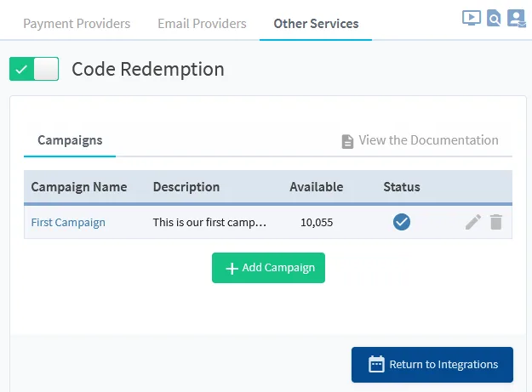The width and height of the screenshot is (532, 392).
Task: Click the calendar icon on Return button
Action: [376, 364]
